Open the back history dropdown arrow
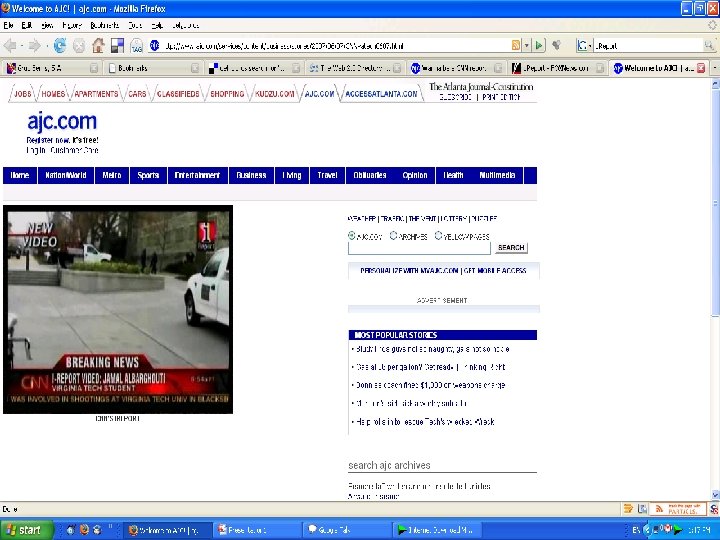This screenshot has width=720, height=540. click(22, 46)
